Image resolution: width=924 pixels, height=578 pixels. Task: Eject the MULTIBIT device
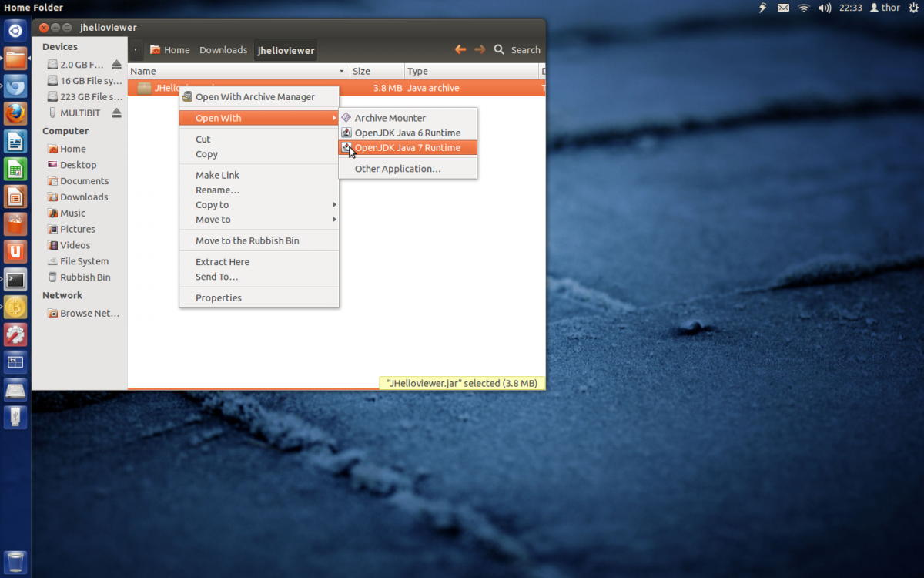tap(116, 113)
